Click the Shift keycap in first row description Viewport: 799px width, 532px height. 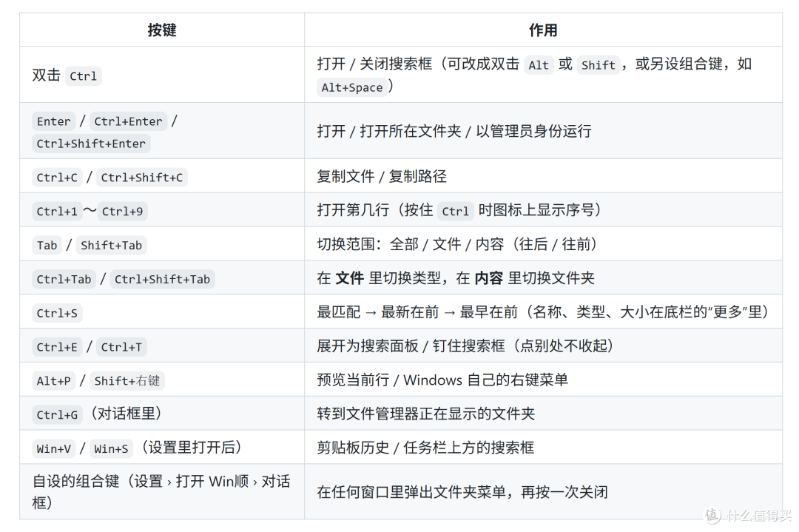(599, 64)
